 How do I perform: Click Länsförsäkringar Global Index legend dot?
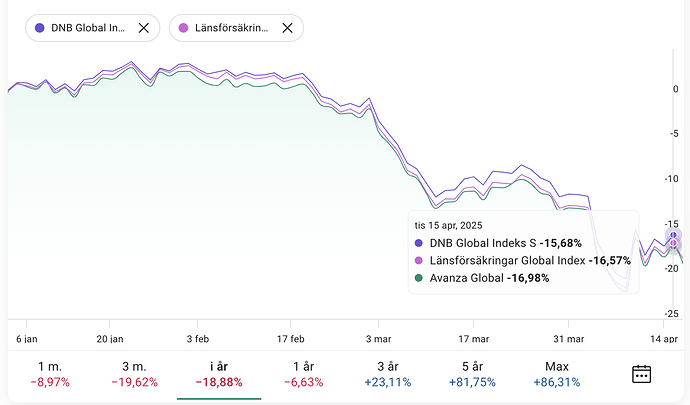[419, 260]
